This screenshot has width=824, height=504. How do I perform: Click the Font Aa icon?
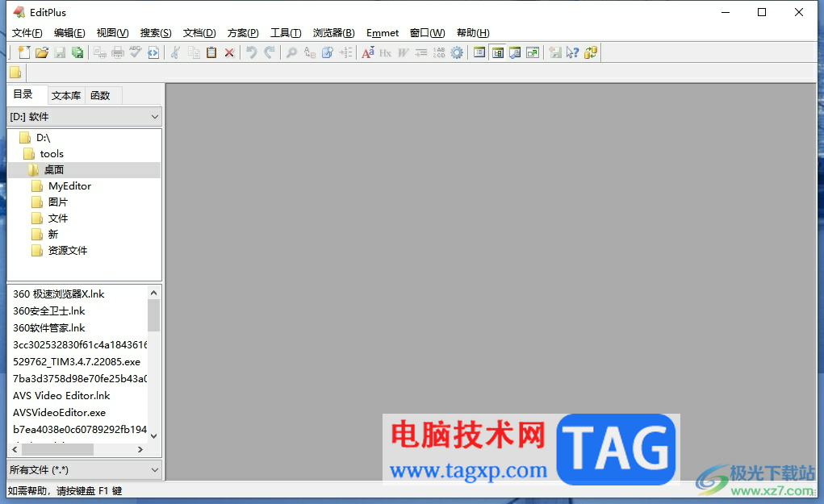(368, 52)
